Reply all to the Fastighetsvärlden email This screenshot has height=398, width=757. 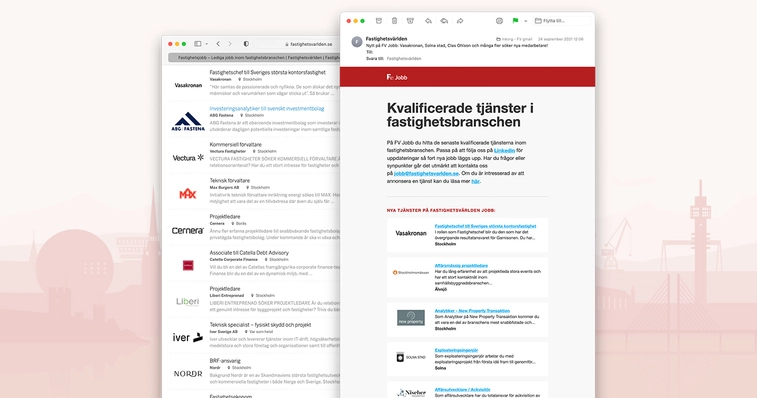coord(444,21)
